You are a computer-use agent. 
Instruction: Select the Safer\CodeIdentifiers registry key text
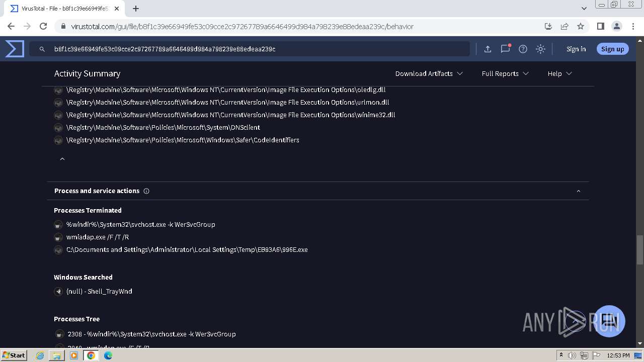[183, 140]
